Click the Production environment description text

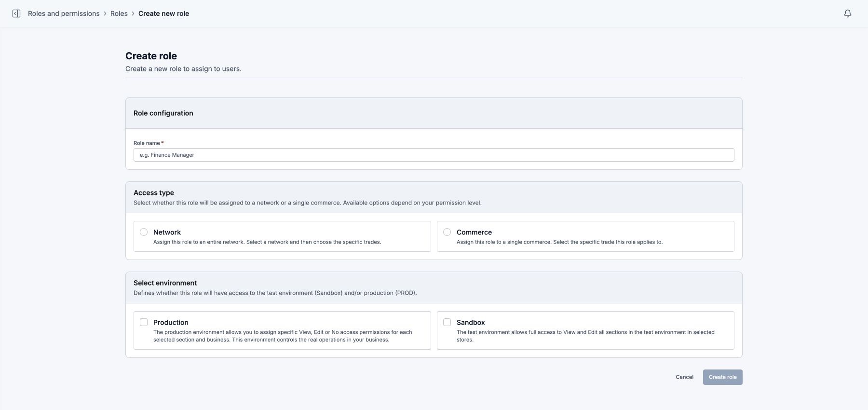pos(283,336)
